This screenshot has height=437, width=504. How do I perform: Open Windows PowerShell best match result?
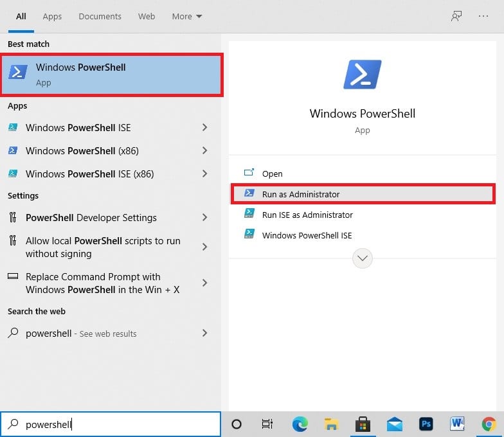[112, 75]
